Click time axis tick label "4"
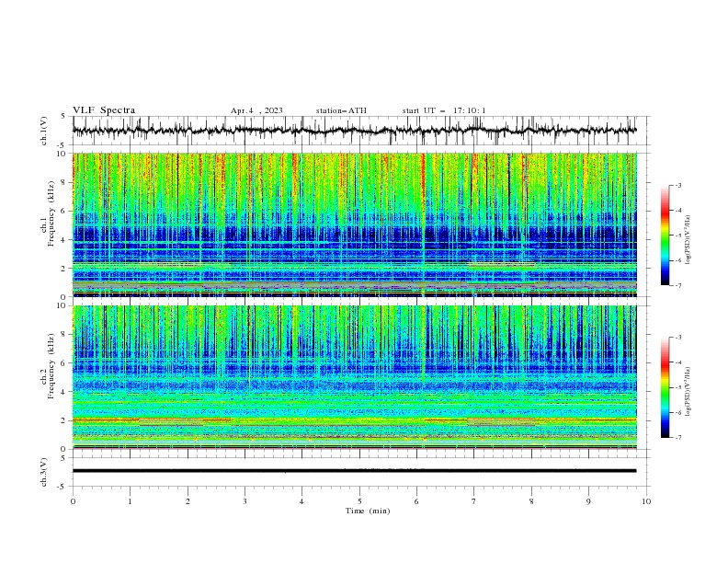This screenshot has height=563, width=728. coord(301,501)
